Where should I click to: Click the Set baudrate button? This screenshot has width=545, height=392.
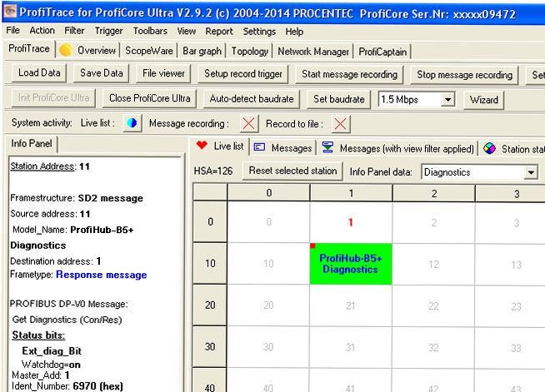point(339,99)
